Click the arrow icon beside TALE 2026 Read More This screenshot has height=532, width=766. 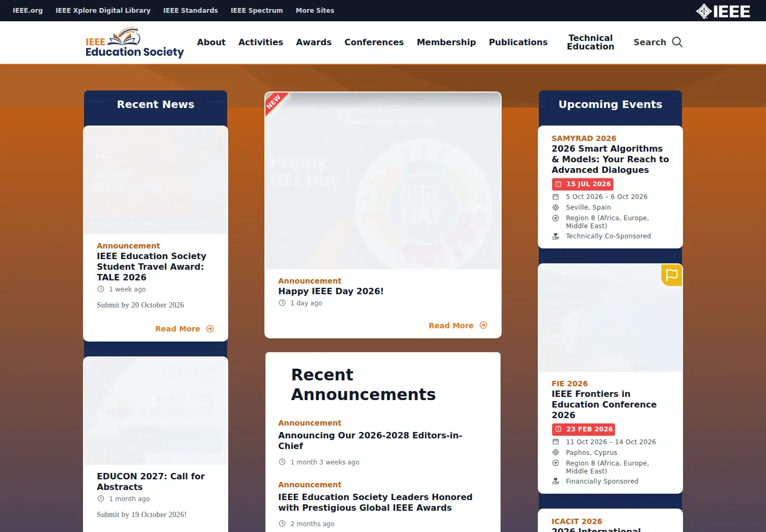[210, 329]
